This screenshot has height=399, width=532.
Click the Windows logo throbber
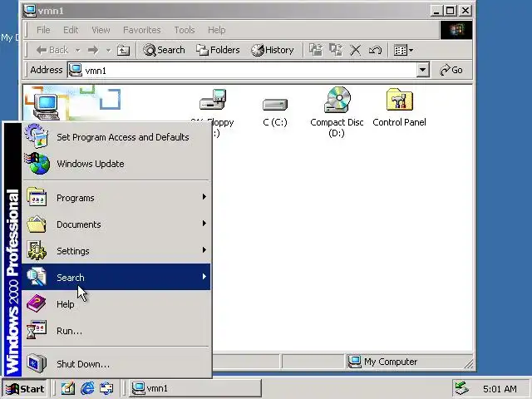456,30
